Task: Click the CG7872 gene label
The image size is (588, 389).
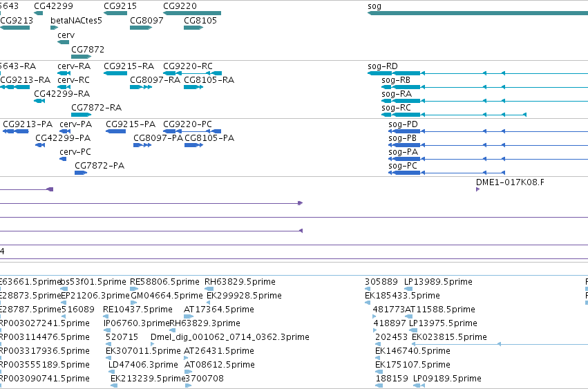Action: (x=88, y=50)
